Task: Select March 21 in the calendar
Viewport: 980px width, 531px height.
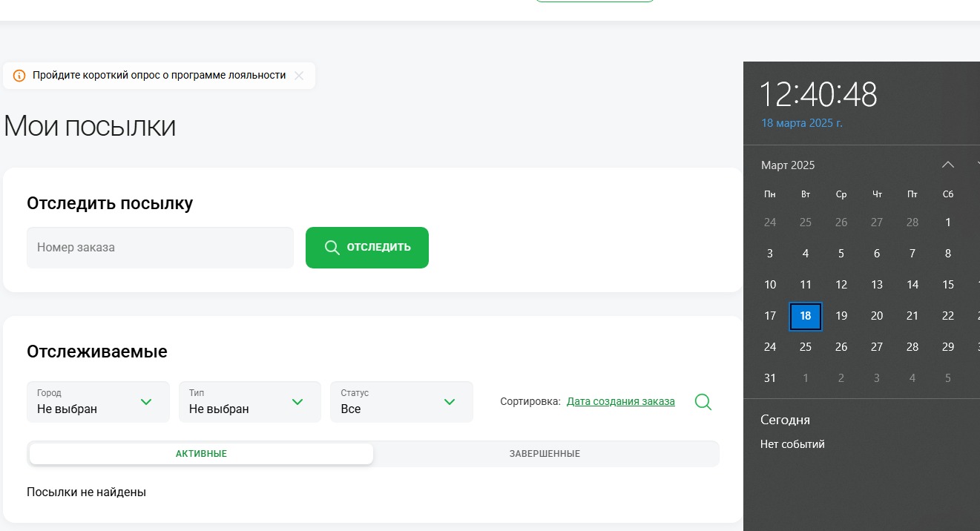Action: click(x=912, y=316)
